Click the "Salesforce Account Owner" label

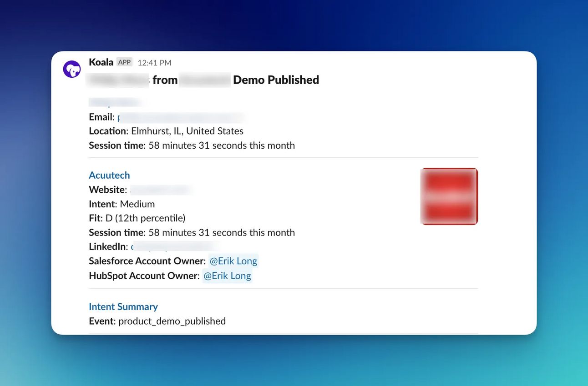[147, 261]
